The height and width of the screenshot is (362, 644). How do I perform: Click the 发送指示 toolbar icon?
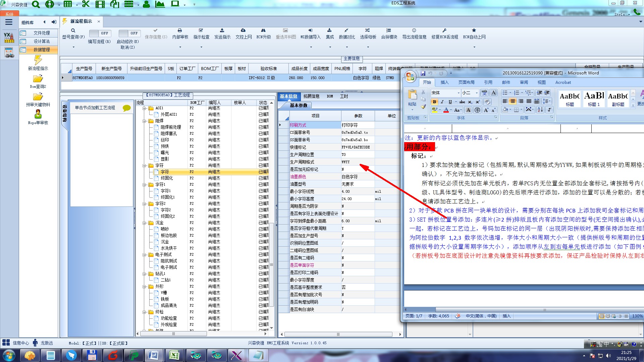pyautogui.click(x=222, y=31)
